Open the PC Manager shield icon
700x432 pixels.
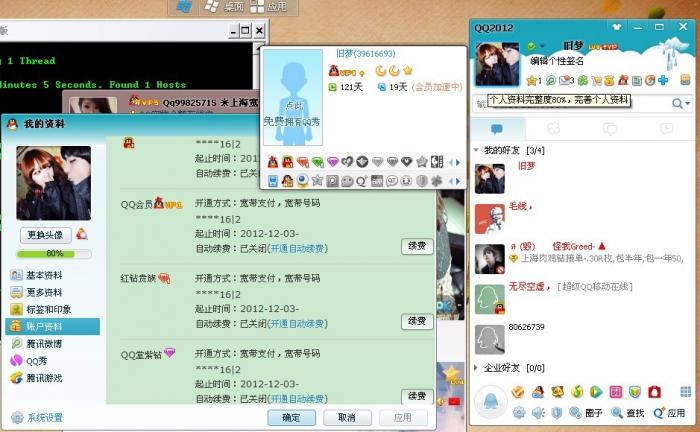click(x=635, y=392)
